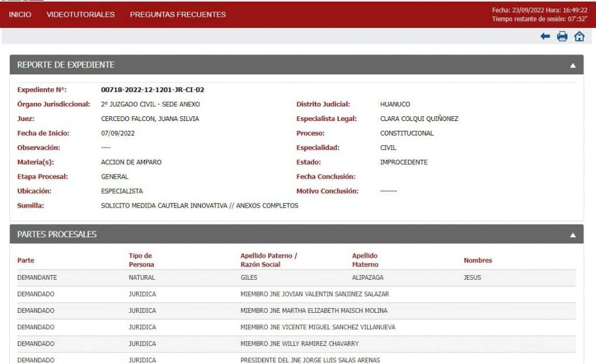Click the back arrow icon

pos(545,37)
